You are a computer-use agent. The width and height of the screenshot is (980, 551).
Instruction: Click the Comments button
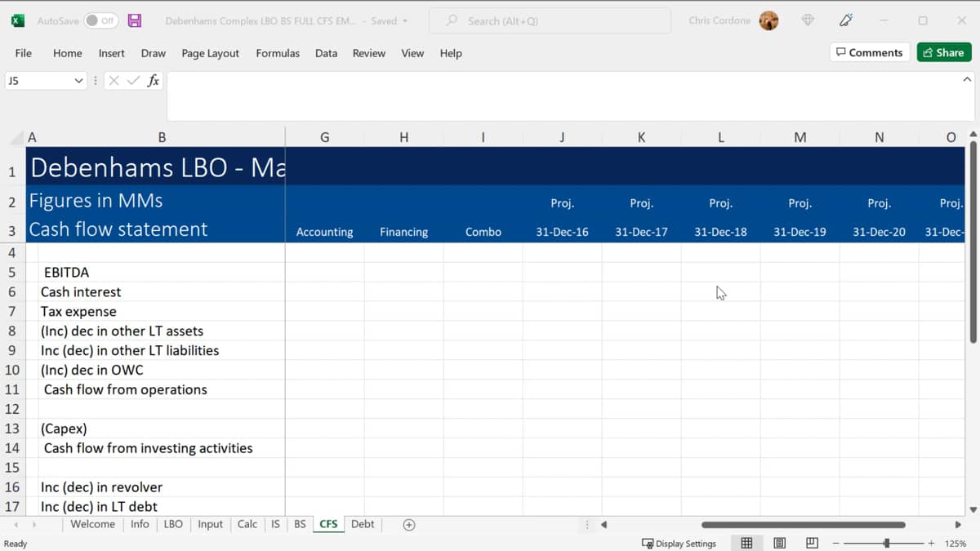(x=869, y=52)
